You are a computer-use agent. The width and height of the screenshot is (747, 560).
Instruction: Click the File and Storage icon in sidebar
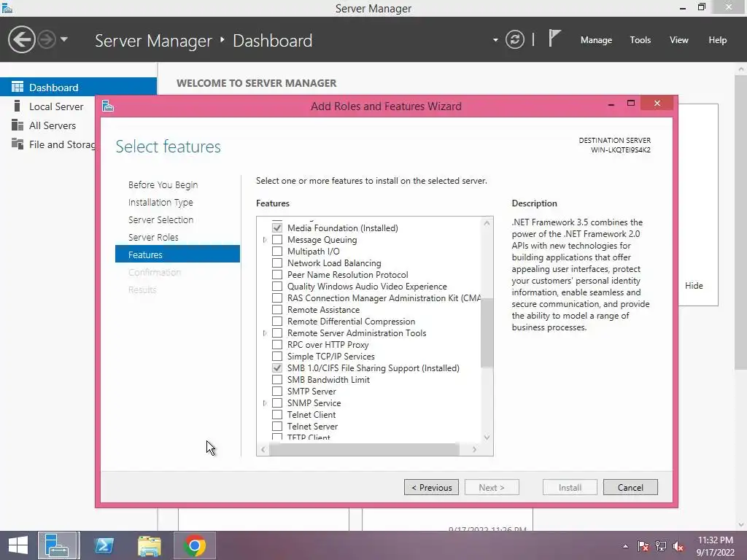point(18,144)
